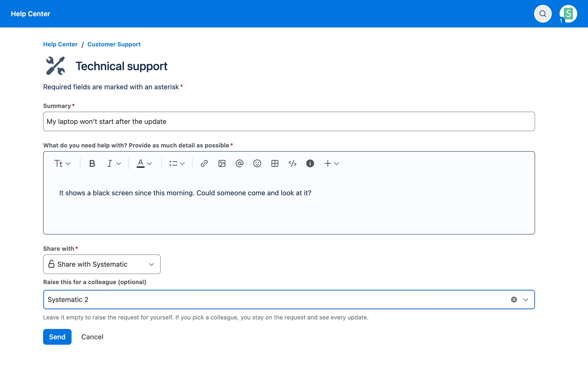Expand the text color dropdown arrow
Image resolution: width=588 pixels, height=368 pixels.
pyautogui.click(x=149, y=164)
